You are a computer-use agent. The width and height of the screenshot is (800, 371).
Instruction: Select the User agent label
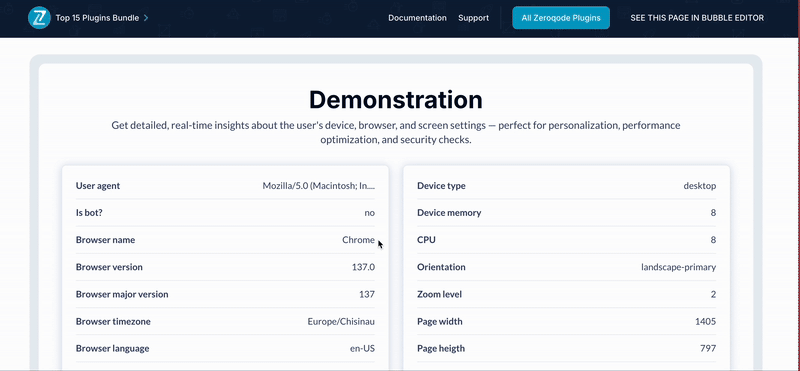tap(98, 186)
